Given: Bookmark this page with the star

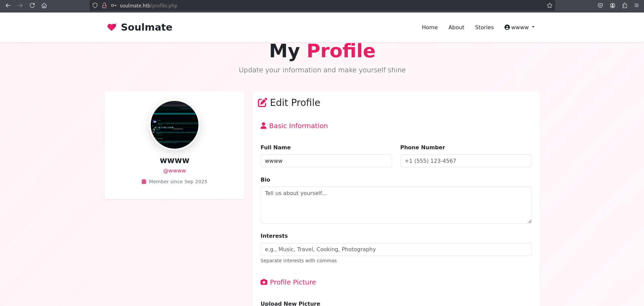Looking at the screenshot, I should 549,5.
